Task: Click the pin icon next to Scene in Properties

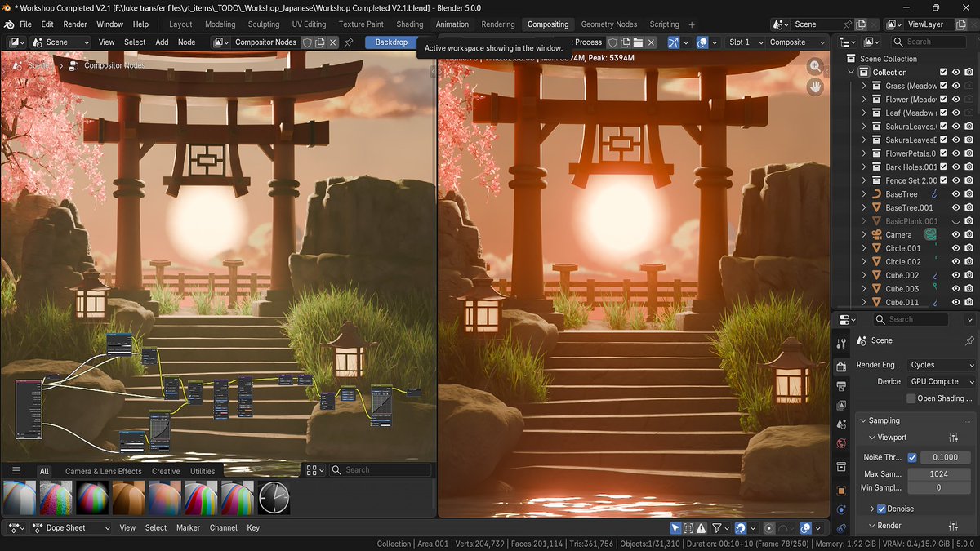Action: [x=969, y=340]
